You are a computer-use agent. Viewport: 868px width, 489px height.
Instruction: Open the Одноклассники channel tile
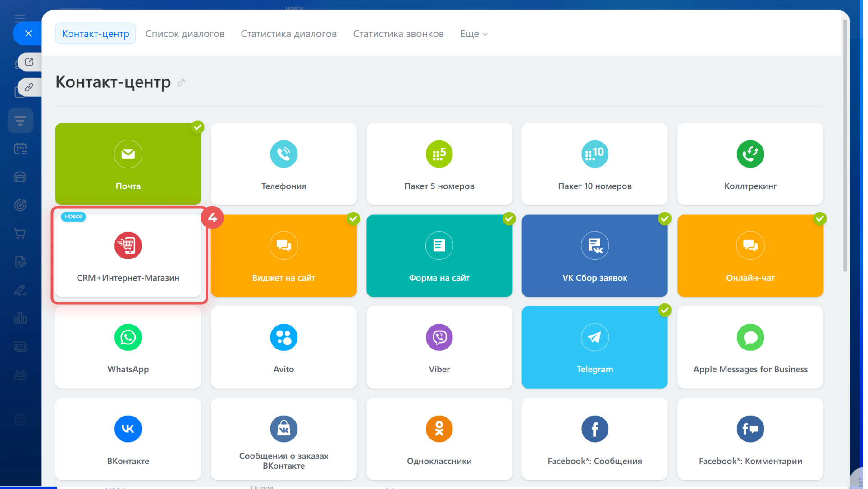click(x=439, y=439)
